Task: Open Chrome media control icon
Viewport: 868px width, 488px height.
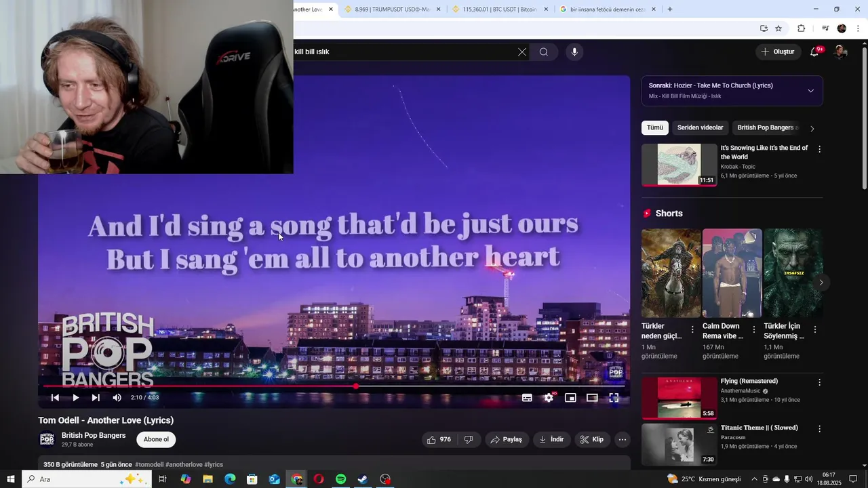Action: click(825, 28)
